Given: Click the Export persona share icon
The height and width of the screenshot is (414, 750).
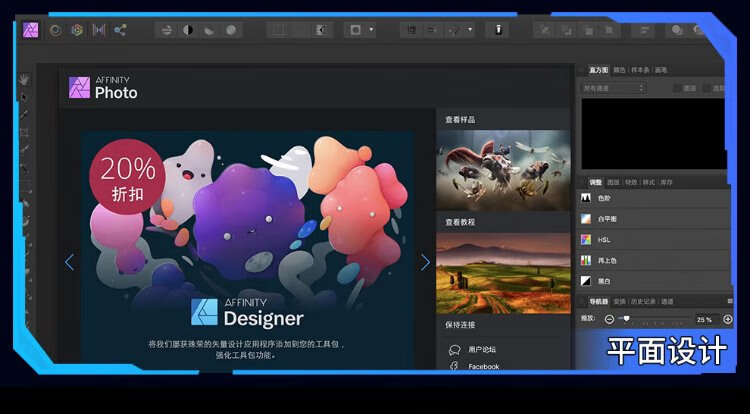Looking at the screenshot, I should 120,30.
